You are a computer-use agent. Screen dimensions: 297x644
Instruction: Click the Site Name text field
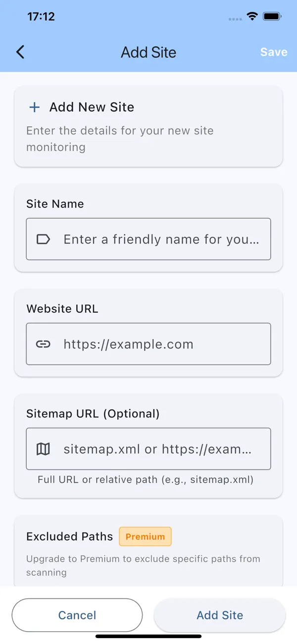148,239
